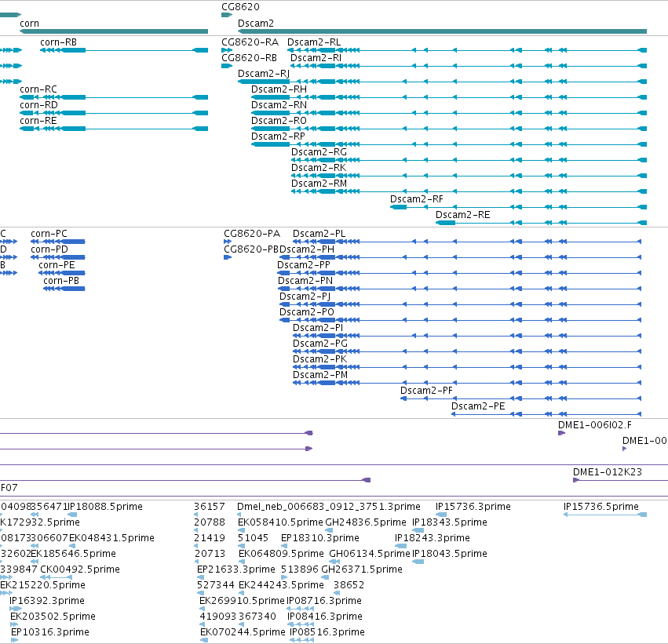
Task: Select the Dscam2-PL protein label
Action: (319, 234)
